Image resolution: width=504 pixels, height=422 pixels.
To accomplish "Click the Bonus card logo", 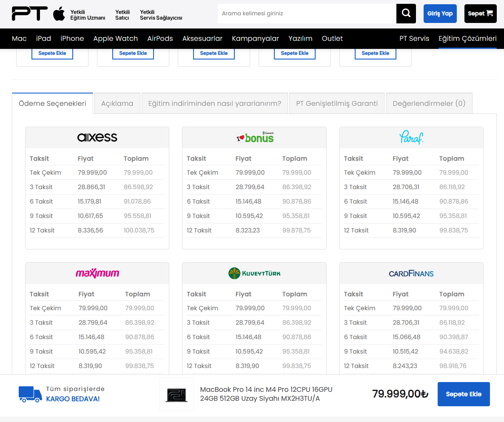I will pos(255,137).
